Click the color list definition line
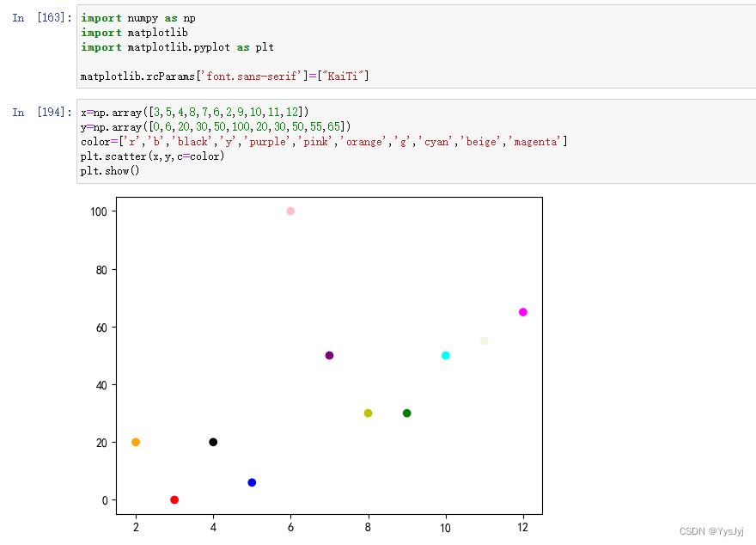 pos(324,142)
